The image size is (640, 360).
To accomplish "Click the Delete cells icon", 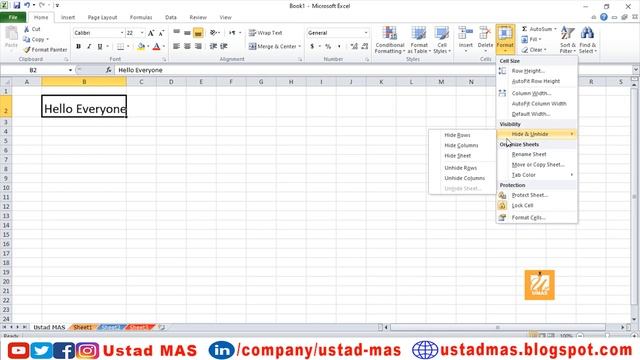I will coord(485,33).
